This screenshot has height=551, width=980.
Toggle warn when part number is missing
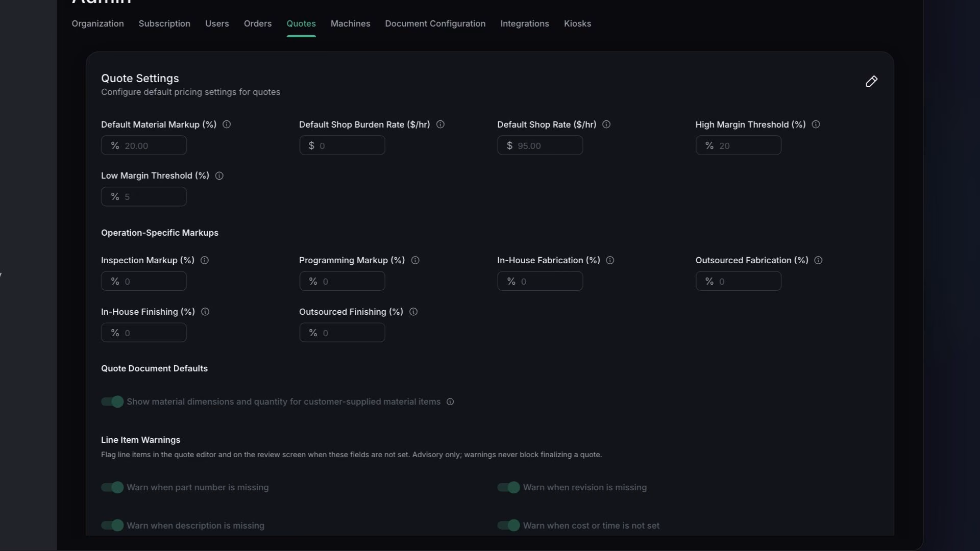tap(112, 487)
